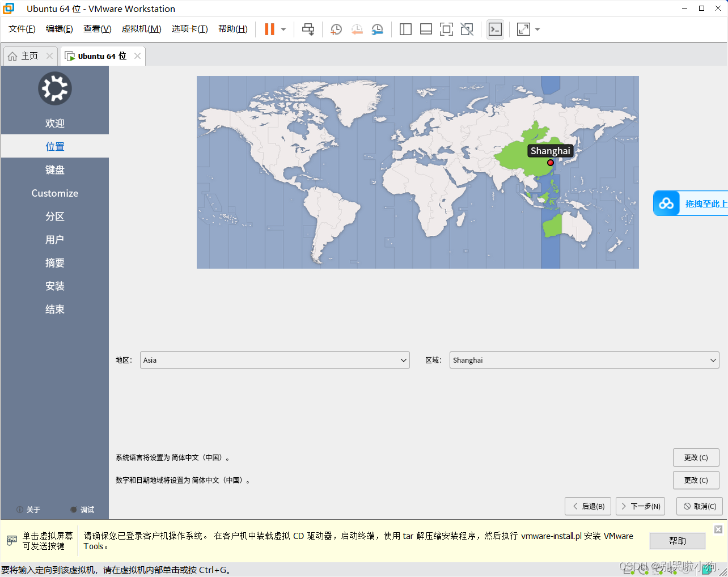728x577 pixels.
Task: Toggle the thumbnail bar view
Action: (426, 29)
